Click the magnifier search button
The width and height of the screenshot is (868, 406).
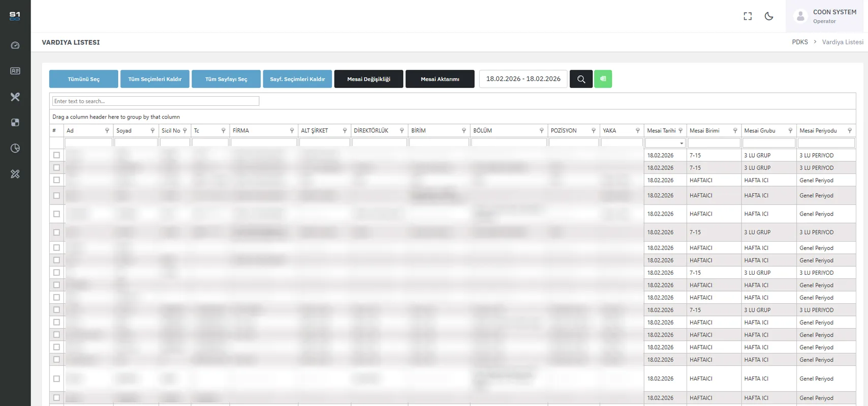(581, 79)
